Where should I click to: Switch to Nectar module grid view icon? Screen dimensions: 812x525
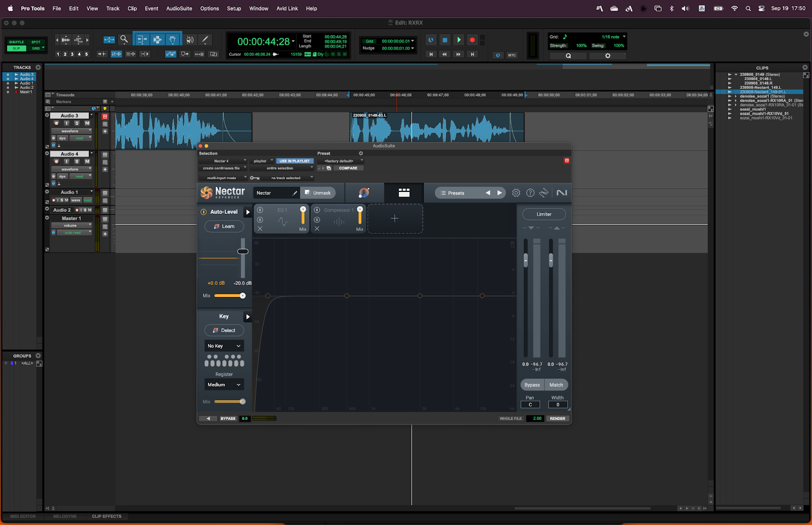point(404,192)
